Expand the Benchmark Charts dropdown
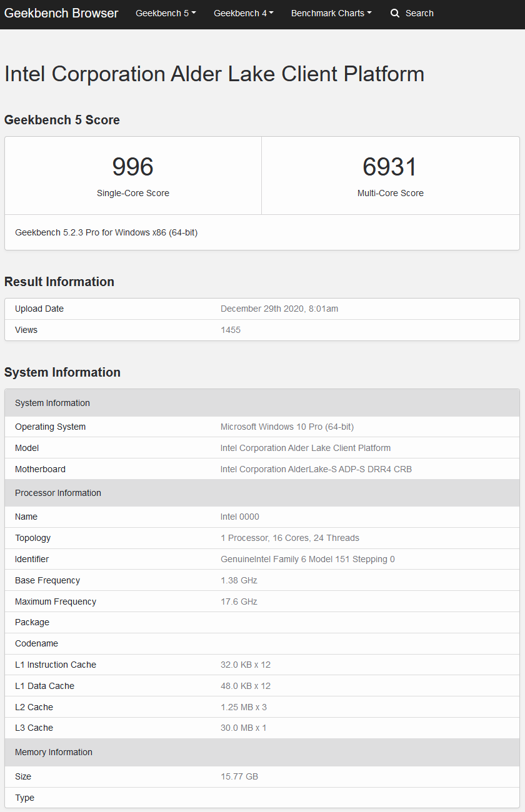This screenshot has height=812, width=525. pyautogui.click(x=331, y=13)
